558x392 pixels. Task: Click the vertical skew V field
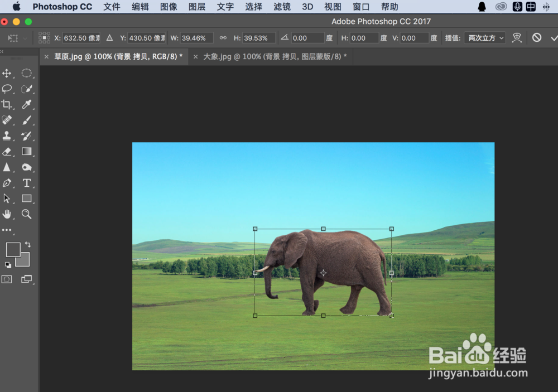415,38
